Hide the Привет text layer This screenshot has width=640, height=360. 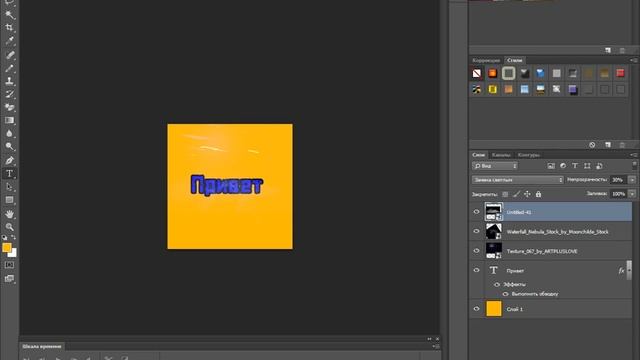coord(476,270)
